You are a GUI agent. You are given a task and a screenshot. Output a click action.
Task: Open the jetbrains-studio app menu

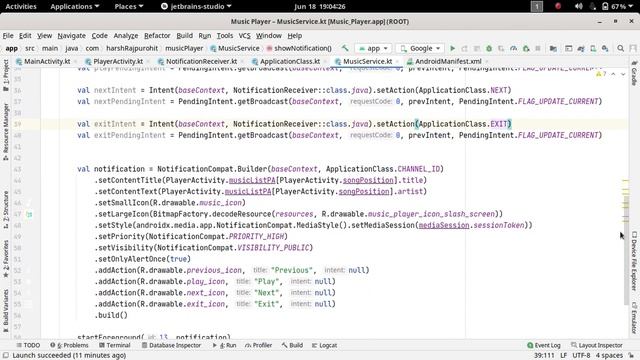tap(196, 6)
